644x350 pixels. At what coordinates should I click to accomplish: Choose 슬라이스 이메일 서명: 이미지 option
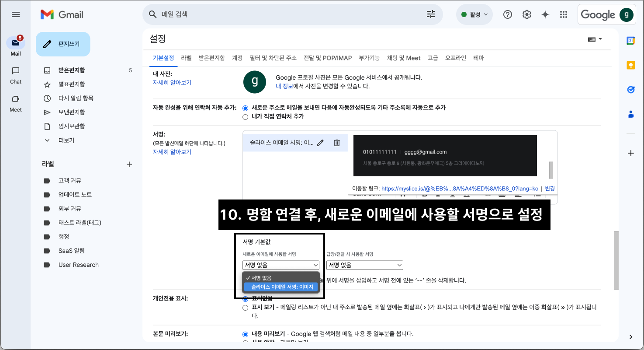click(x=281, y=287)
